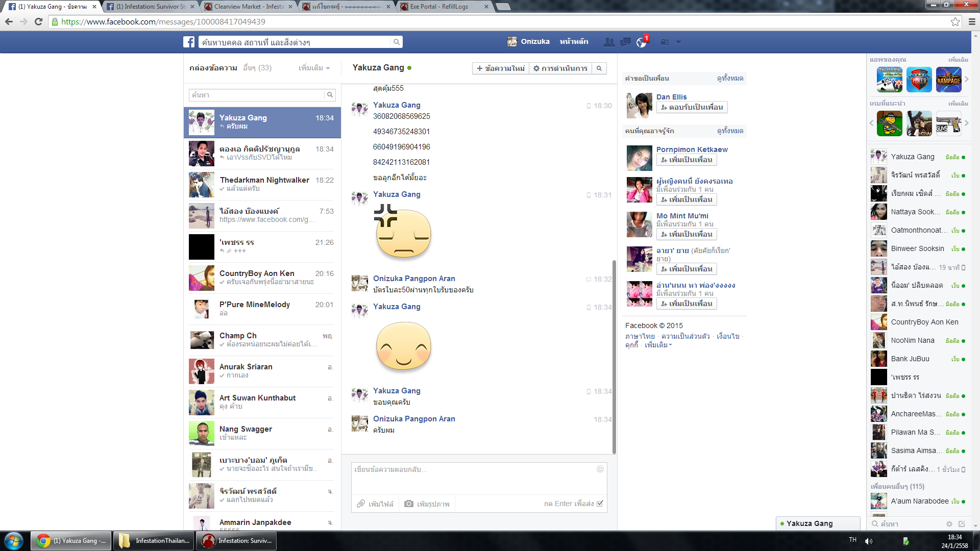This screenshot has width=980, height=551.
Task: Open the friend requests icon in header
Action: (609, 42)
